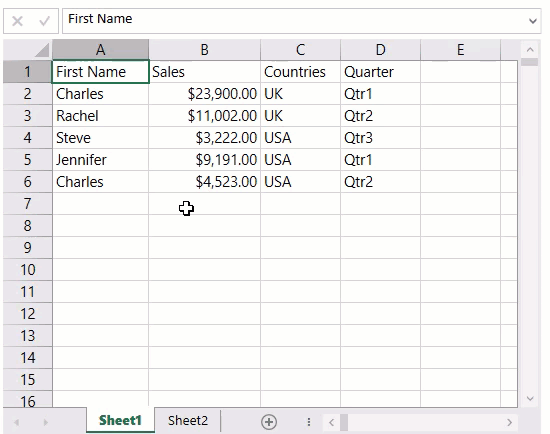Click the confirm checkmark in formula bar

click(x=44, y=21)
